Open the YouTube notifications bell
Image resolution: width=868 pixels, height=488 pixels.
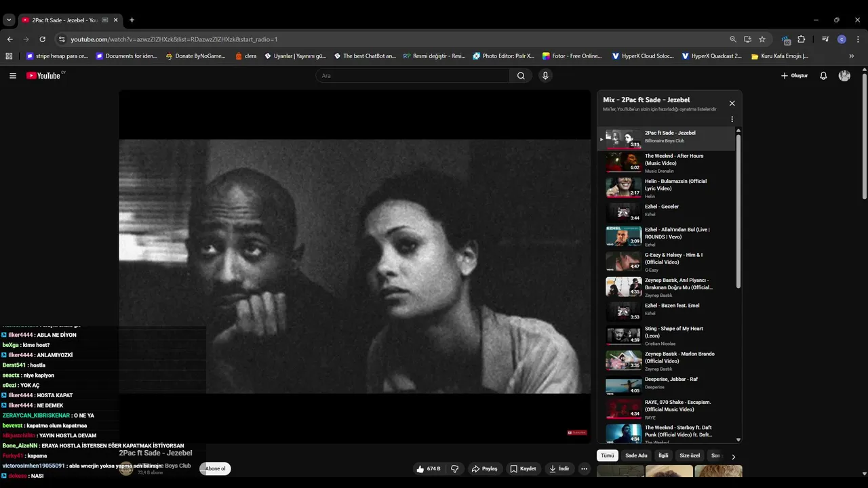click(x=823, y=76)
